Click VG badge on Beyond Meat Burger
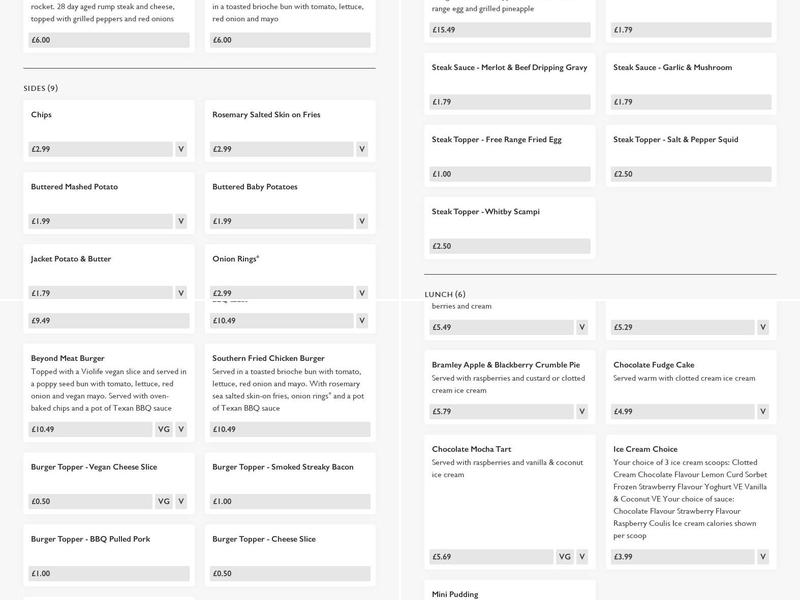The height and width of the screenshot is (600, 800). (164, 429)
